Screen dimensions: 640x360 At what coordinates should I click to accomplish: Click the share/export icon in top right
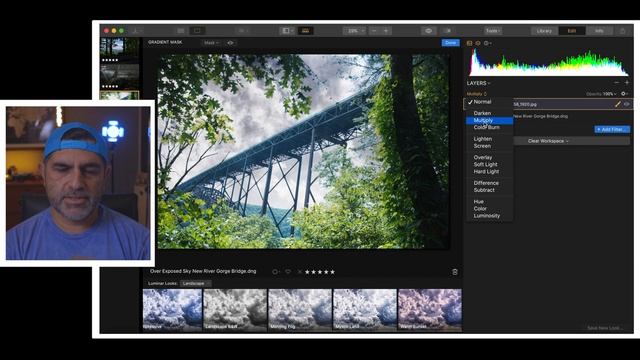tap(622, 31)
